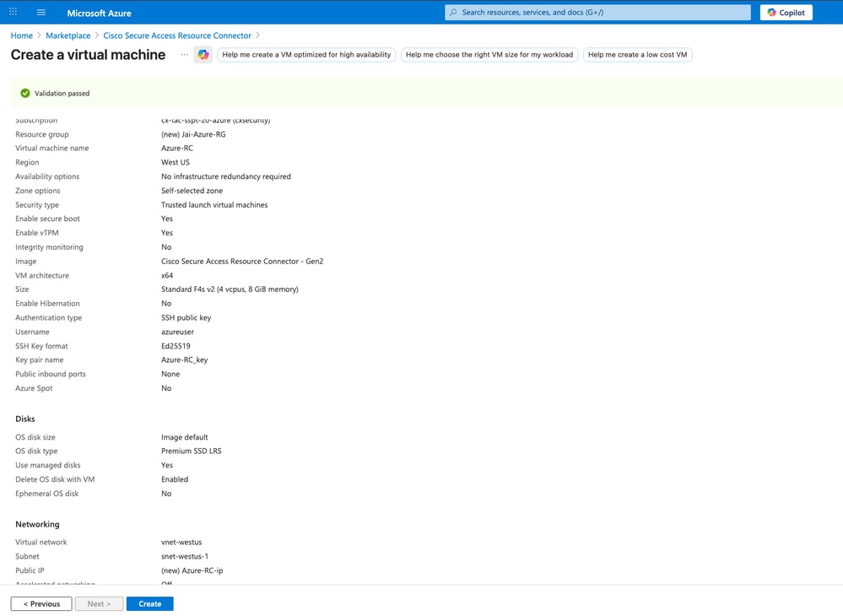Select the Cisco Secure Access Resource Connector breadcrumb

point(177,35)
